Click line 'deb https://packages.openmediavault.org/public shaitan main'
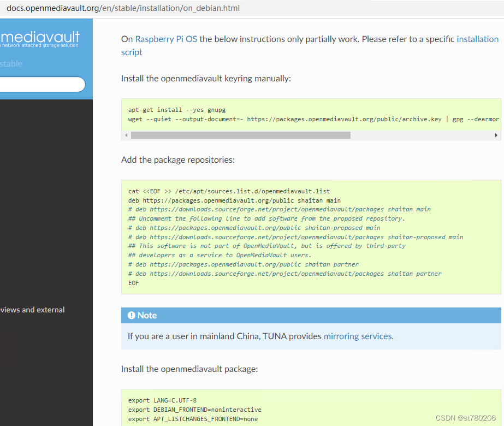 pyautogui.click(x=234, y=200)
